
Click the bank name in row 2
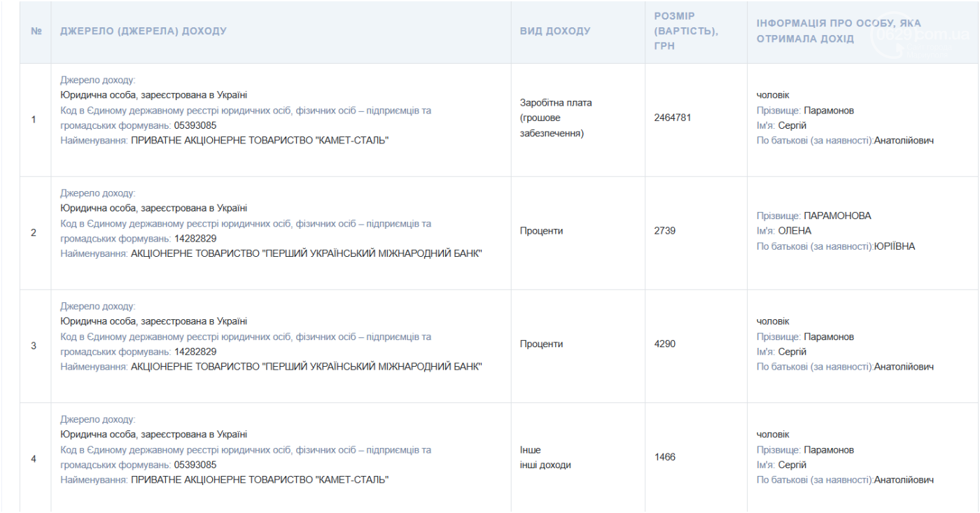[x=307, y=254]
